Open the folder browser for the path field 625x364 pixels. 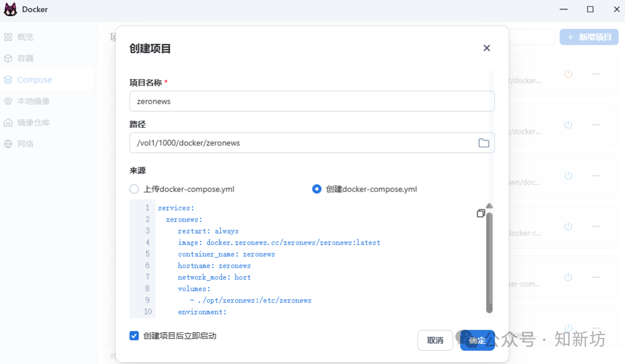pyautogui.click(x=484, y=142)
